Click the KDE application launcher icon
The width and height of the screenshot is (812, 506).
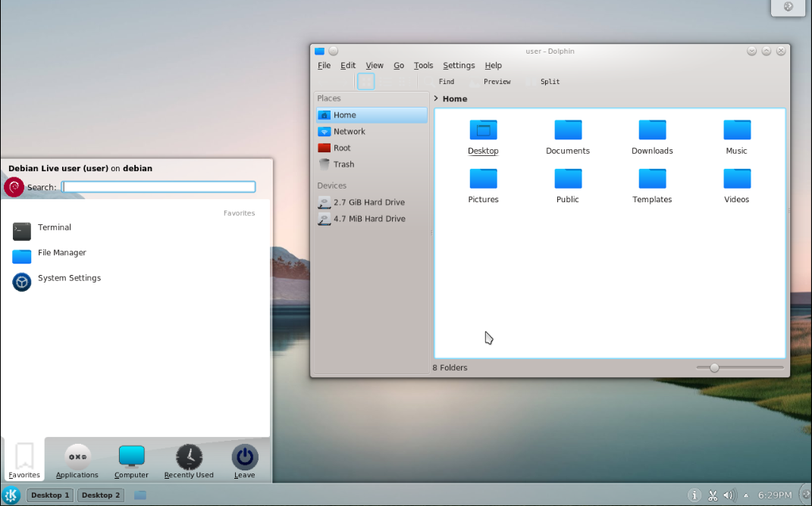pyautogui.click(x=12, y=495)
